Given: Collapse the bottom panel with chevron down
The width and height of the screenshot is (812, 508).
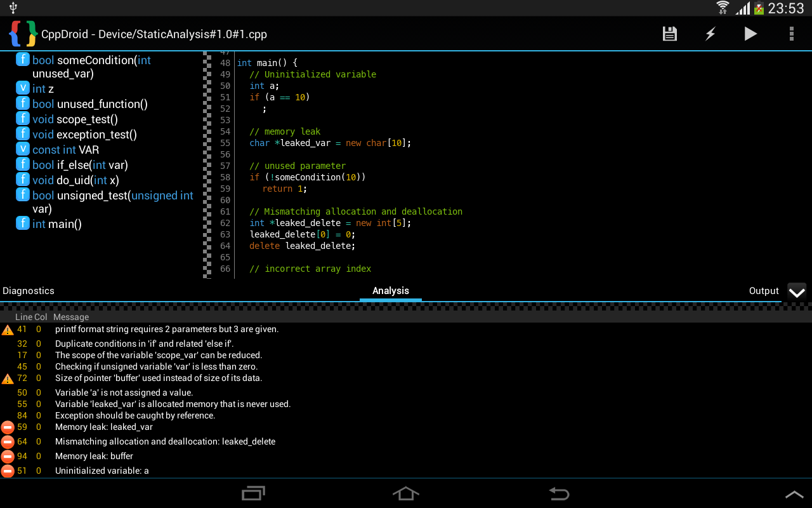Looking at the screenshot, I should (797, 291).
